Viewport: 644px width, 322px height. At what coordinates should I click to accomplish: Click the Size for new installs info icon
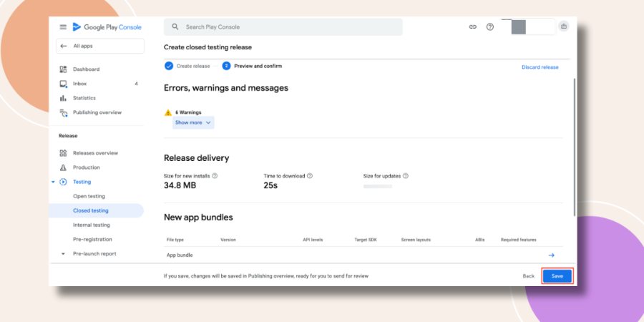click(215, 176)
